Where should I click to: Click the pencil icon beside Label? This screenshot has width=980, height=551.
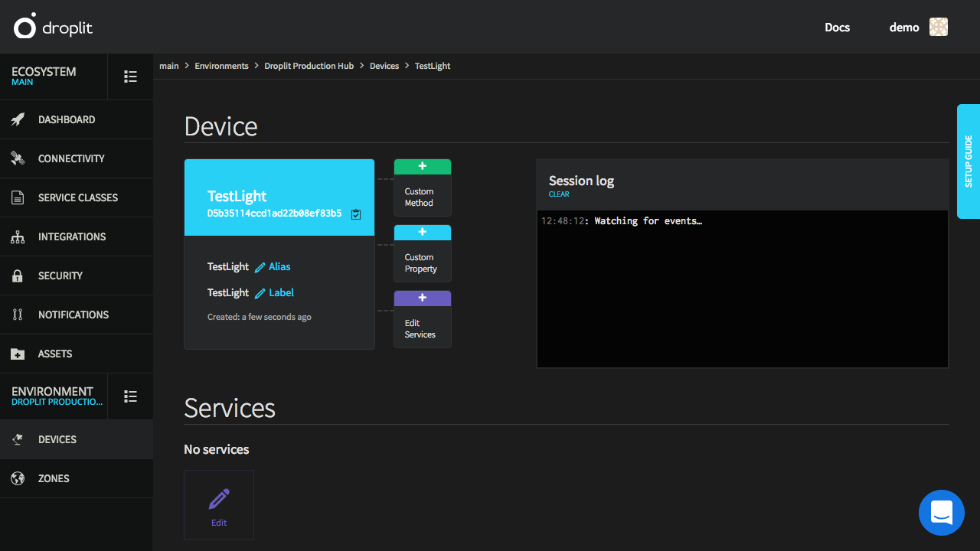(260, 293)
